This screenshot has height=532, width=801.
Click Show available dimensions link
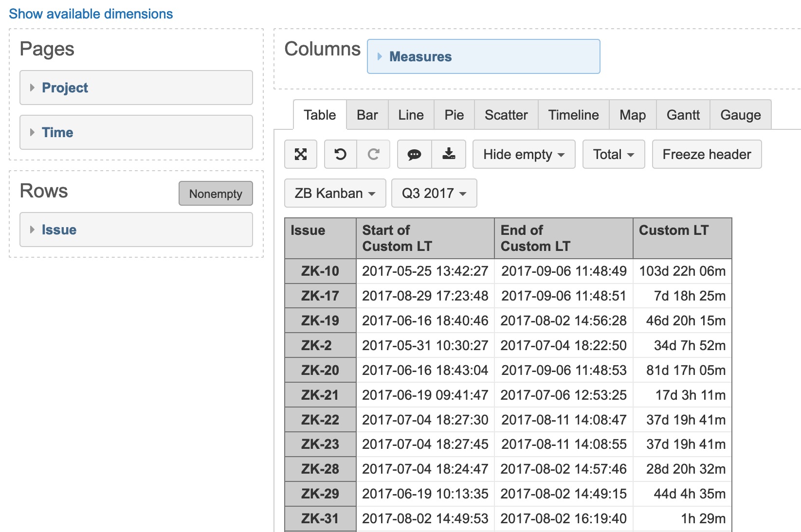click(91, 14)
